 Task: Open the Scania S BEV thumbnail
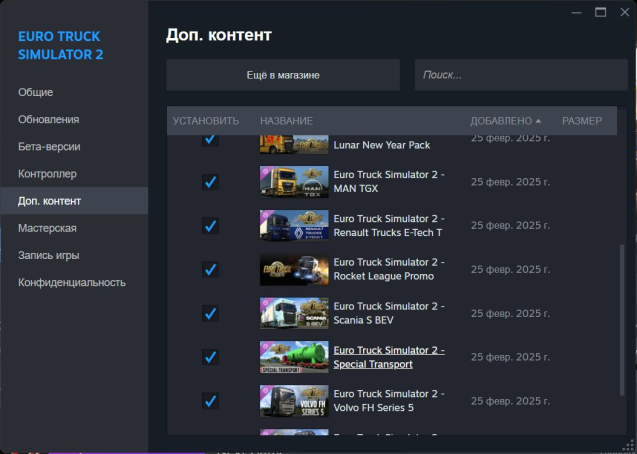[x=294, y=313]
